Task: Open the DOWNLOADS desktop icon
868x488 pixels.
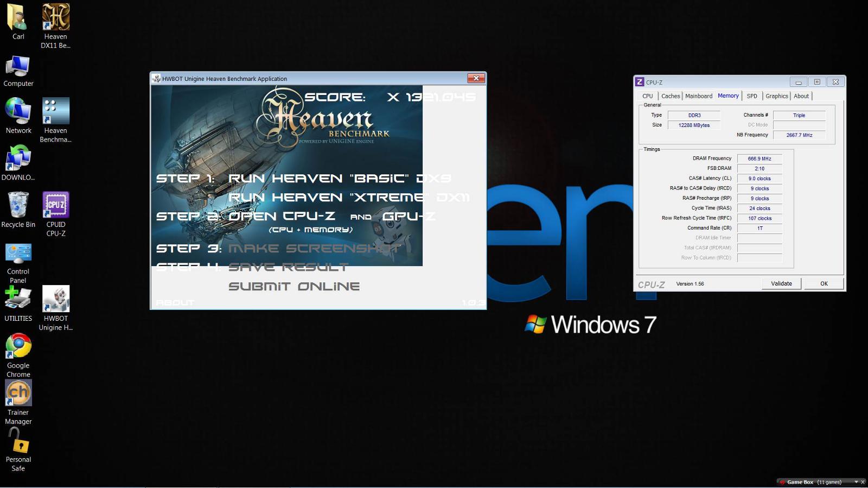Action: [x=18, y=163]
